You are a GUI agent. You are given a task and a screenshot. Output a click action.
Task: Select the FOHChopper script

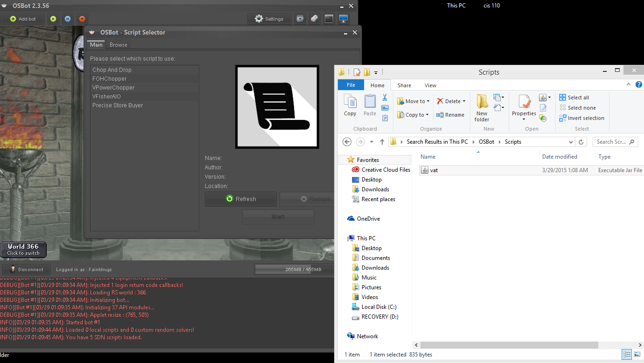[x=145, y=79]
